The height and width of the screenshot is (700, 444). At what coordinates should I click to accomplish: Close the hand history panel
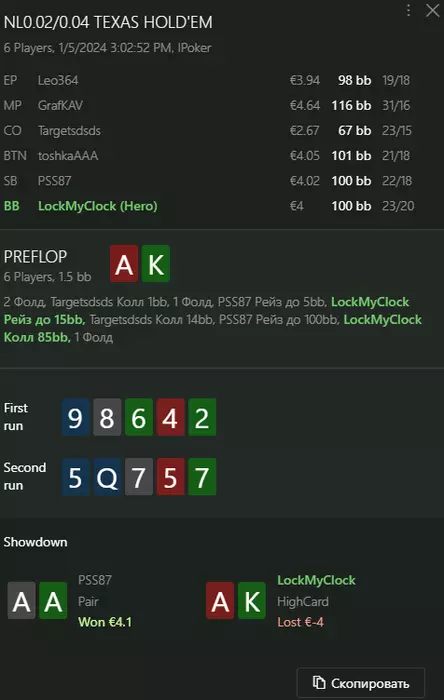pos(432,11)
